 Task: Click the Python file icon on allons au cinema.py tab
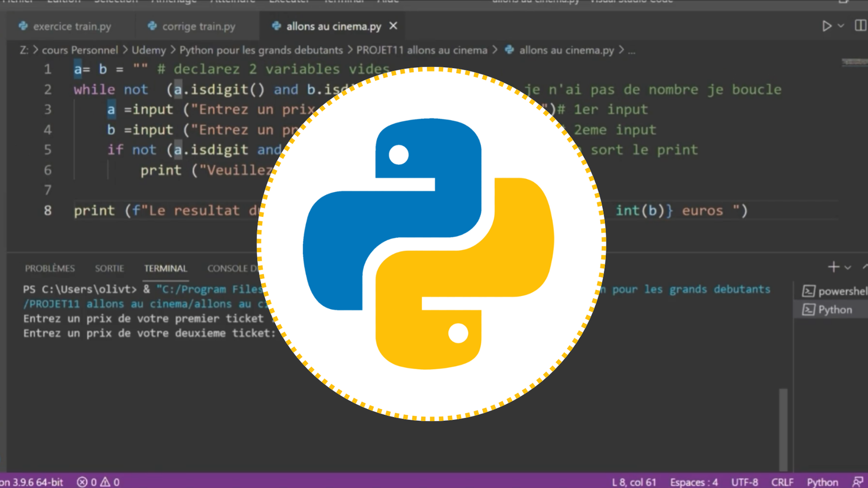[277, 25]
